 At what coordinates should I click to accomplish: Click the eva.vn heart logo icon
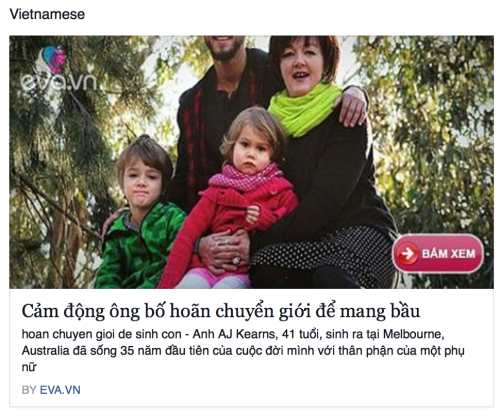[x=53, y=59]
